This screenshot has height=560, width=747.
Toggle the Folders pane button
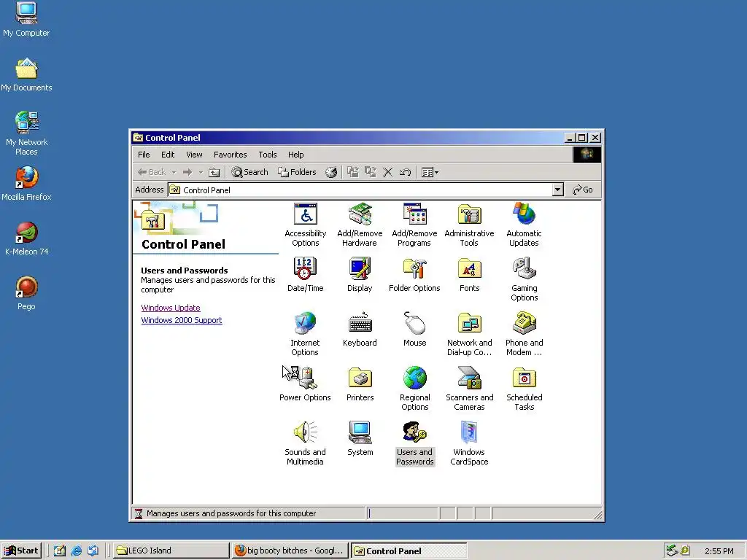(297, 172)
